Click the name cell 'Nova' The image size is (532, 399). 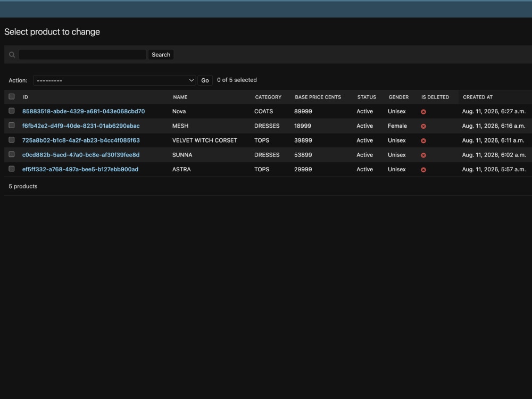tap(179, 111)
